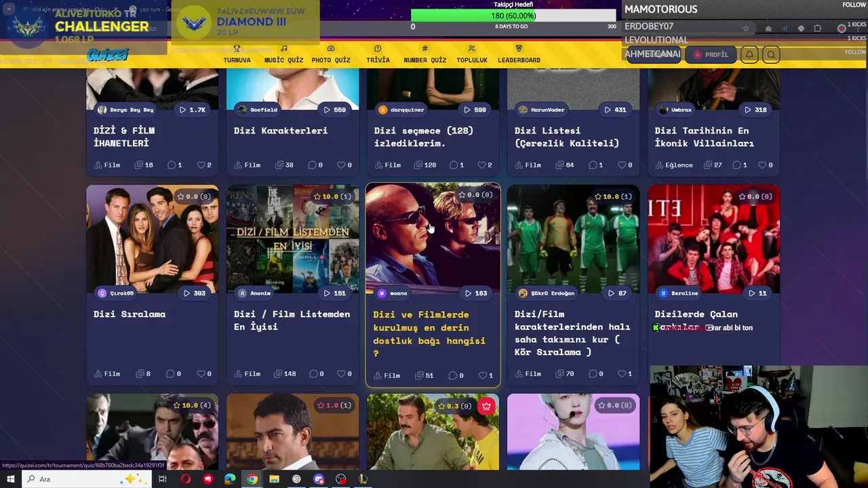This screenshot has width=868, height=488.
Task: Select the Eğlence category tag
Action: [674, 165]
